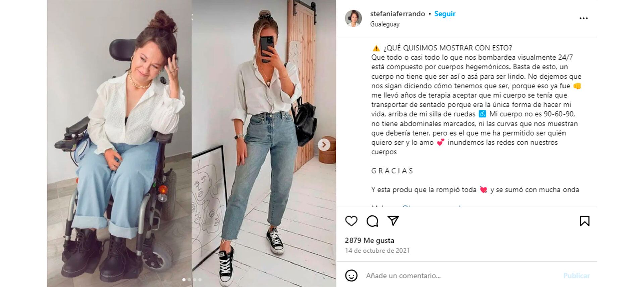Image resolution: width=644 pixels, height=287 pixels.
Task: Follow the account with Seguir
Action: point(445,14)
